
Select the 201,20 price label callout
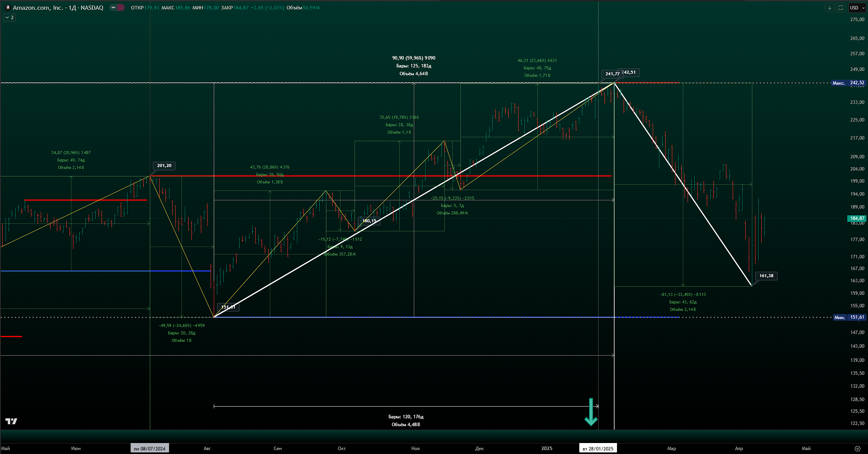(x=164, y=165)
